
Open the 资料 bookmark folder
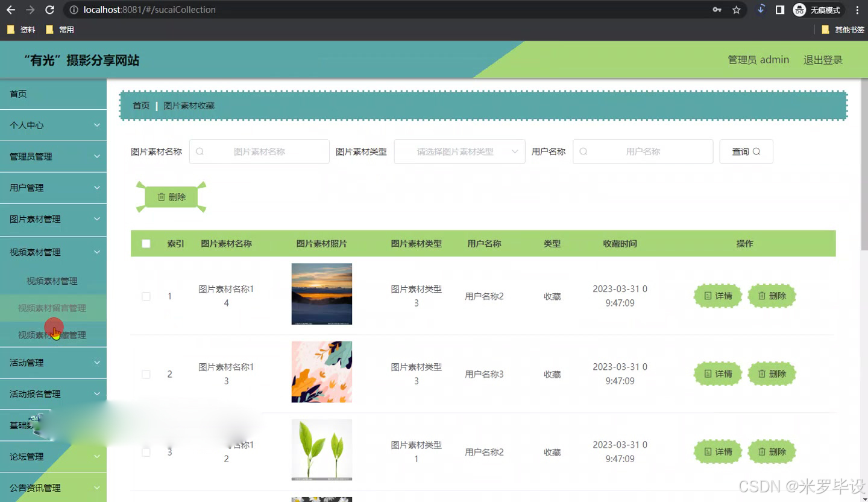[x=21, y=30]
